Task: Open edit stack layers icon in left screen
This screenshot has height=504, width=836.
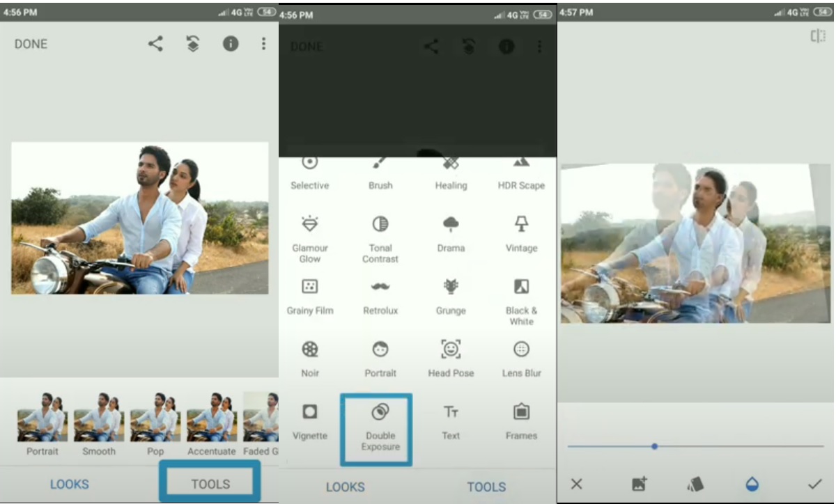Action: tap(193, 44)
